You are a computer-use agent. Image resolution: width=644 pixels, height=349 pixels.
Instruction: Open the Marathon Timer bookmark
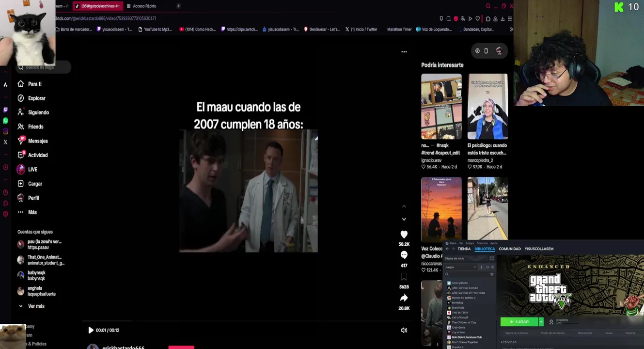click(399, 29)
